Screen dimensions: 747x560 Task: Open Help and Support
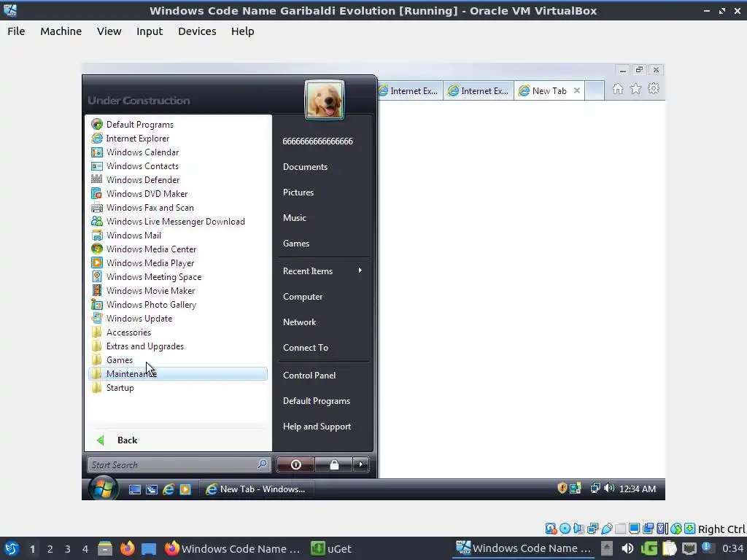click(317, 426)
